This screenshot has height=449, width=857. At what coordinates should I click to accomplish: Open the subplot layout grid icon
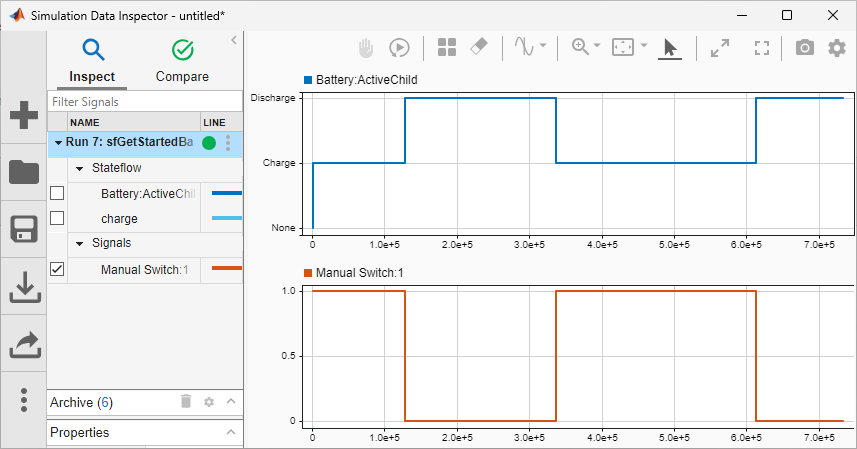pyautogui.click(x=447, y=47)
